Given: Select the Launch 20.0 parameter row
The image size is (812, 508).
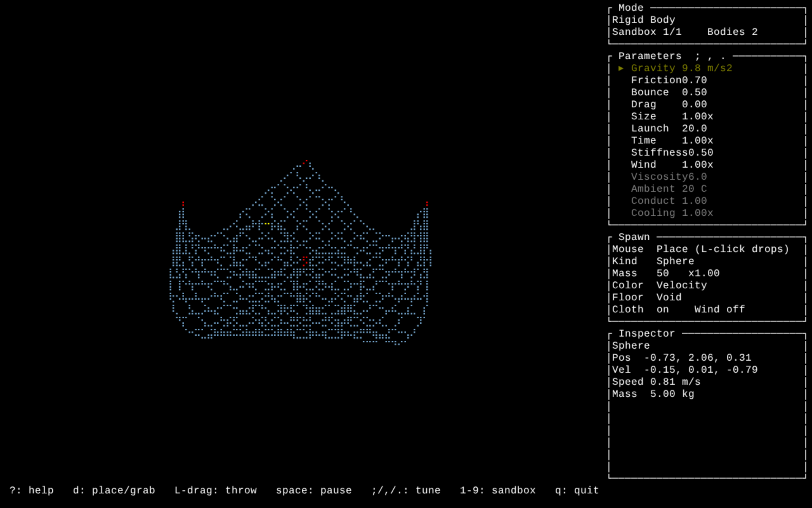Looking at the screenshot, I should coord(669,129).
